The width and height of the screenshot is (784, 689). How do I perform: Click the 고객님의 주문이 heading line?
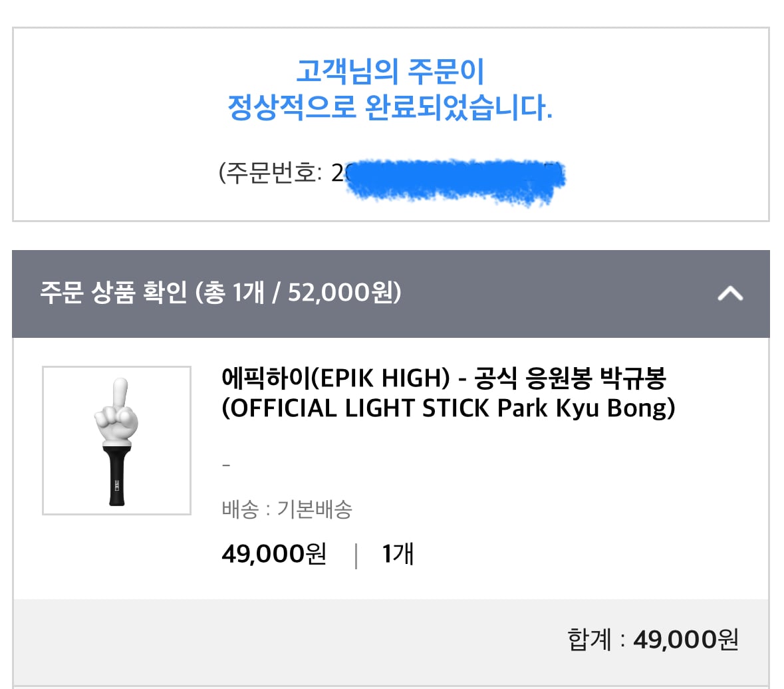click(x=390, y=71)
